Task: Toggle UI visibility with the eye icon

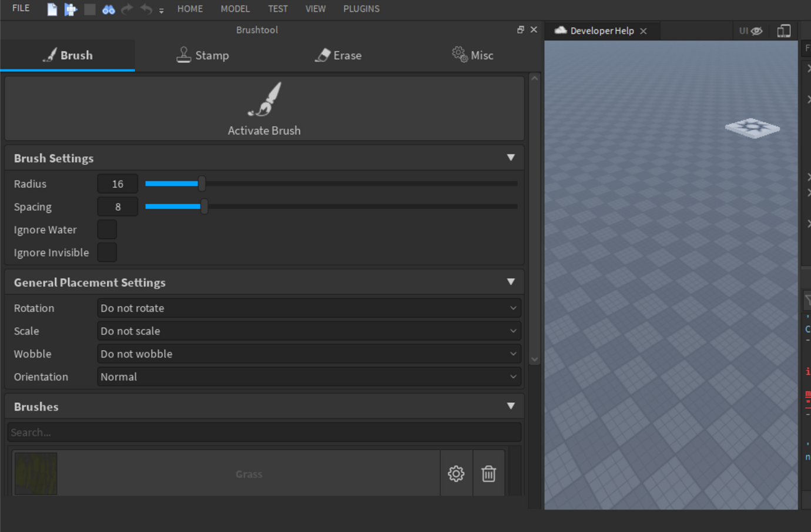Action: tap(758, 31)
